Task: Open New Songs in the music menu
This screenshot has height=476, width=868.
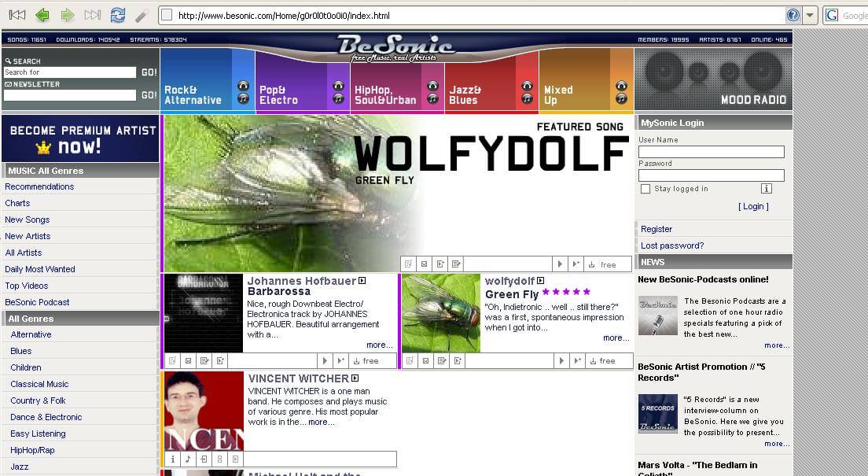Action: 27,220
